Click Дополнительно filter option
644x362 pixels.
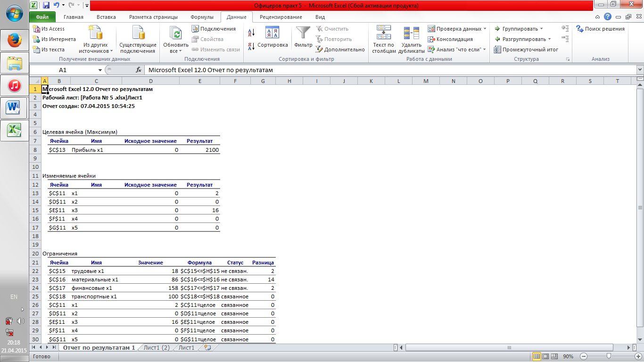click(340, 49)
